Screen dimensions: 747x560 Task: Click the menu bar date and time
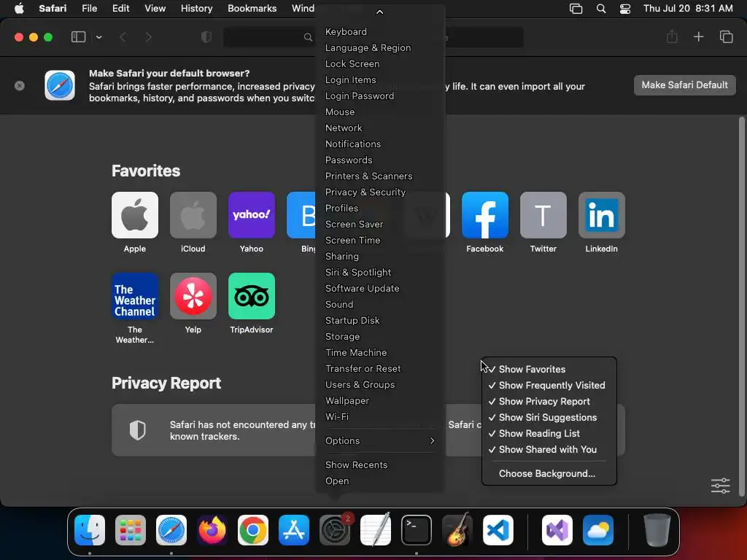pos(688,8)
